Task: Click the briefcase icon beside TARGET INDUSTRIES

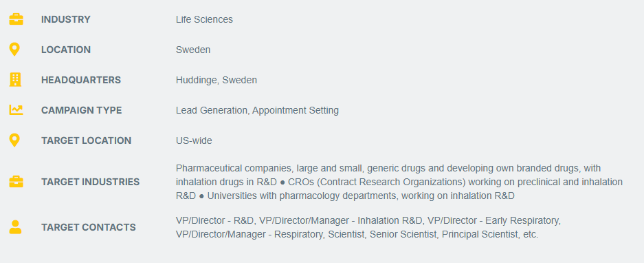Action: click(16, 182)
